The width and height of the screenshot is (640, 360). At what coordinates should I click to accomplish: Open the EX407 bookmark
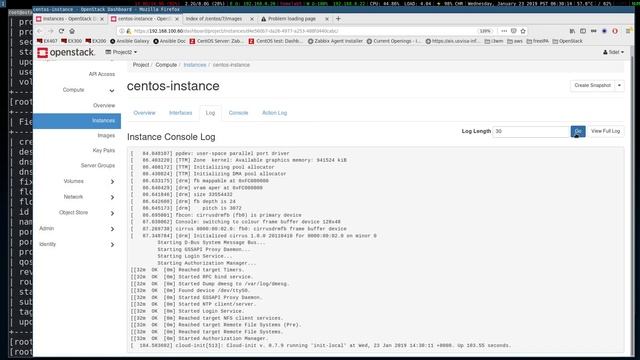47,41
